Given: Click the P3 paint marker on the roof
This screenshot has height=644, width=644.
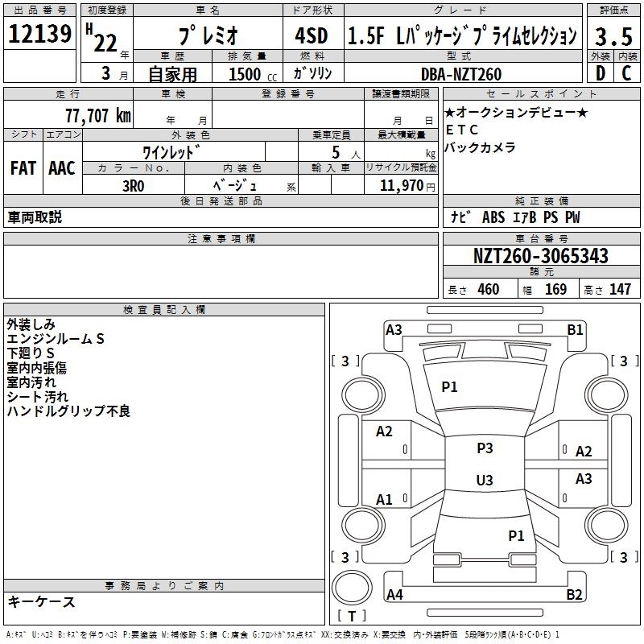Looking at the screenshot, I should click(x=485, y=448).
